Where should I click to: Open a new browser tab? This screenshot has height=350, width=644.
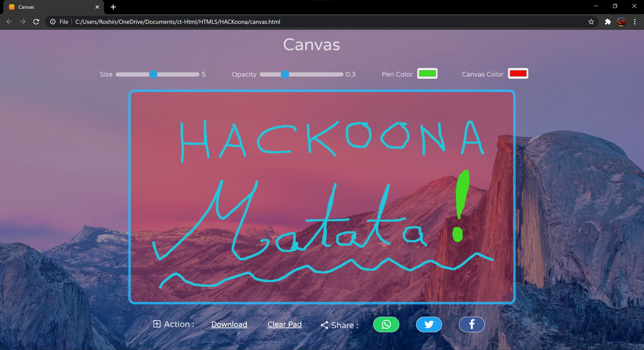(113, 7)
